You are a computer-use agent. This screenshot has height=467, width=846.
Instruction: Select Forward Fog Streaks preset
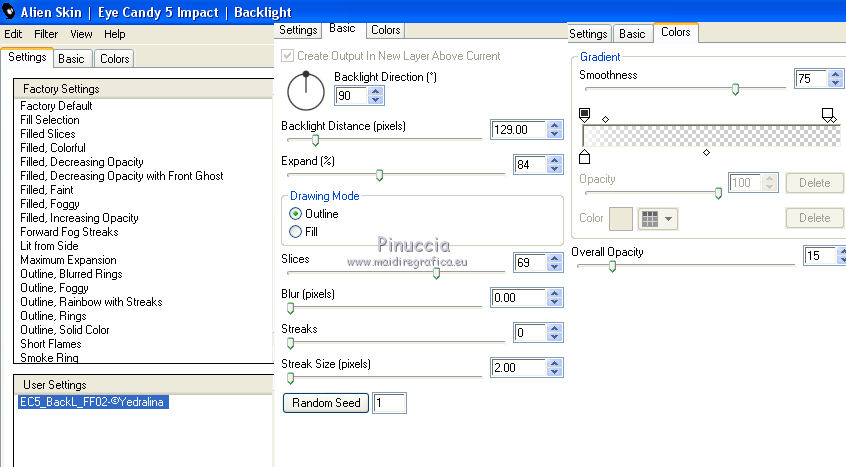69,232
